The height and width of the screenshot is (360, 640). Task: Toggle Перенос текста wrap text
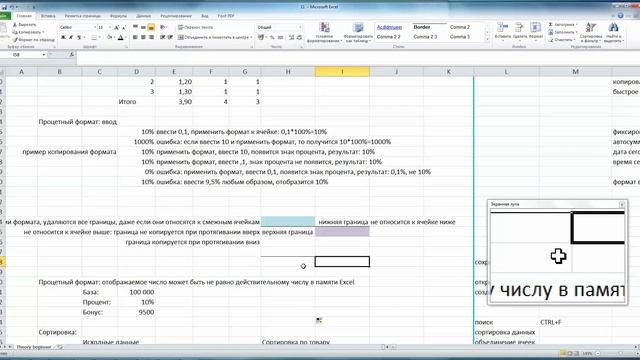[x=196, y=27]
